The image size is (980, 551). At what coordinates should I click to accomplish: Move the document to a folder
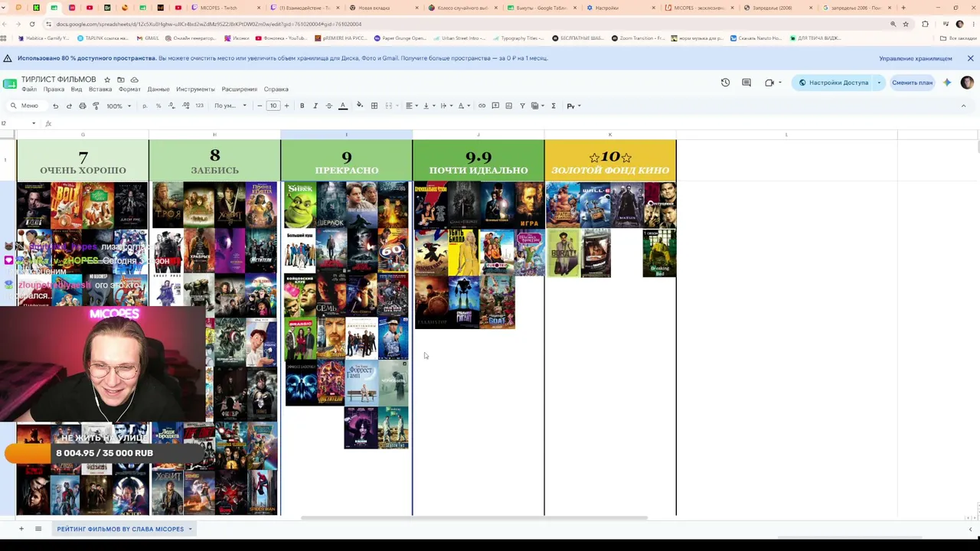pyautogui.click(x=120, y=80)
